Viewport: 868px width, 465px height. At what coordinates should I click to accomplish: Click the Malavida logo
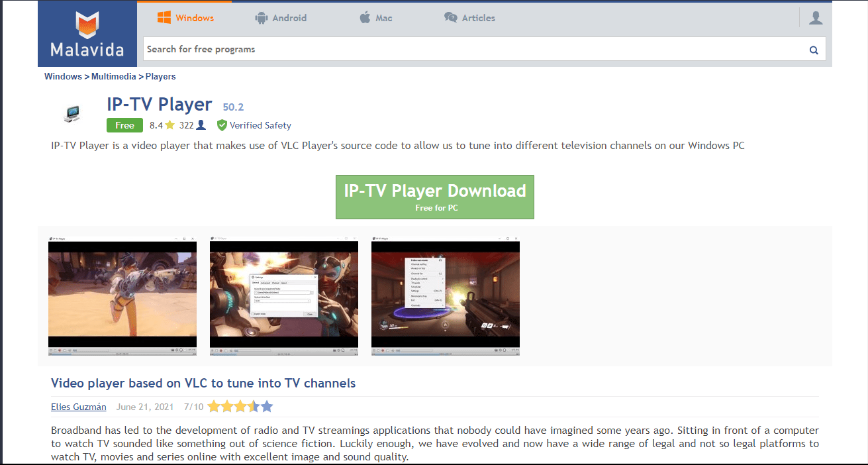click(x=87, y=34)
